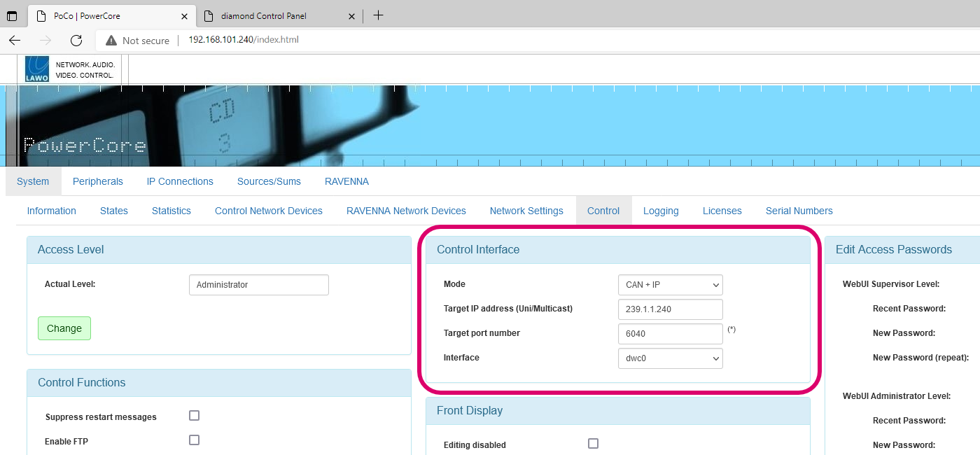980x455 pixels.
Task: Click the Not secure warning icon
Action: (x=111, y=41)
